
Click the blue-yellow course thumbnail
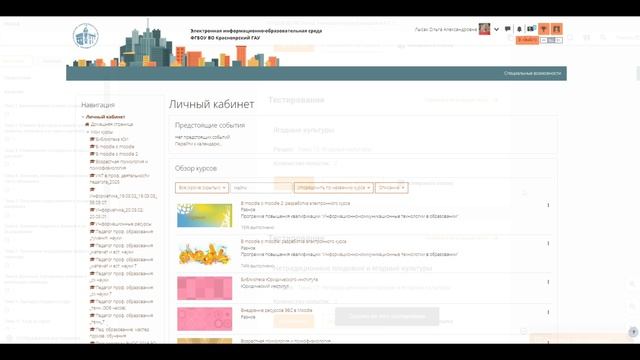point(204,216)
